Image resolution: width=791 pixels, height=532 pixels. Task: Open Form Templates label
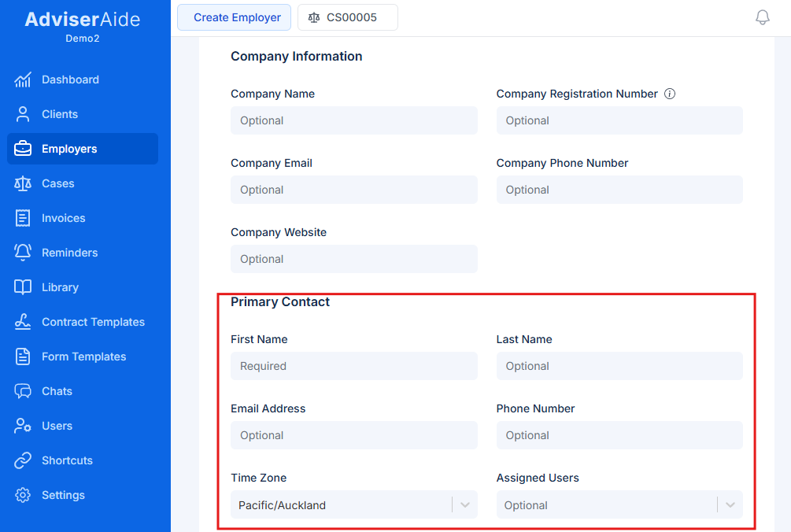click(83, 357)
